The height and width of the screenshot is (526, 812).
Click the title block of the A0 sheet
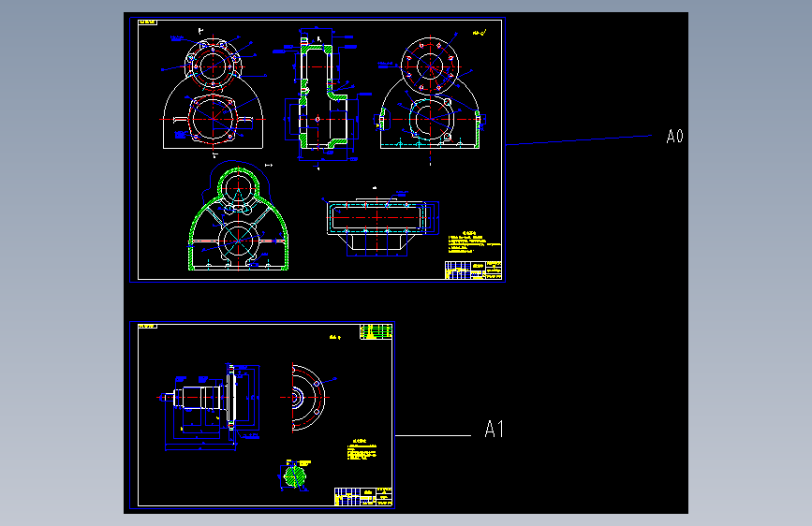tap(473, 270)
